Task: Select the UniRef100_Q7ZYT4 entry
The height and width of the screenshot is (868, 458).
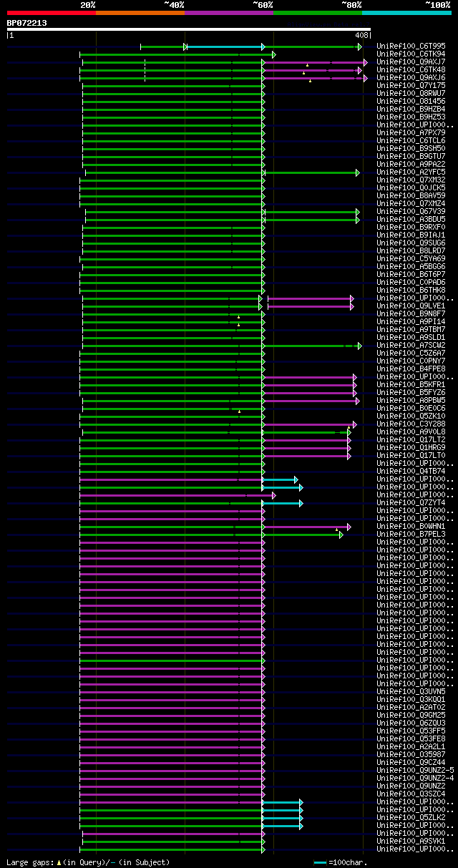Action: pos(411,502)
